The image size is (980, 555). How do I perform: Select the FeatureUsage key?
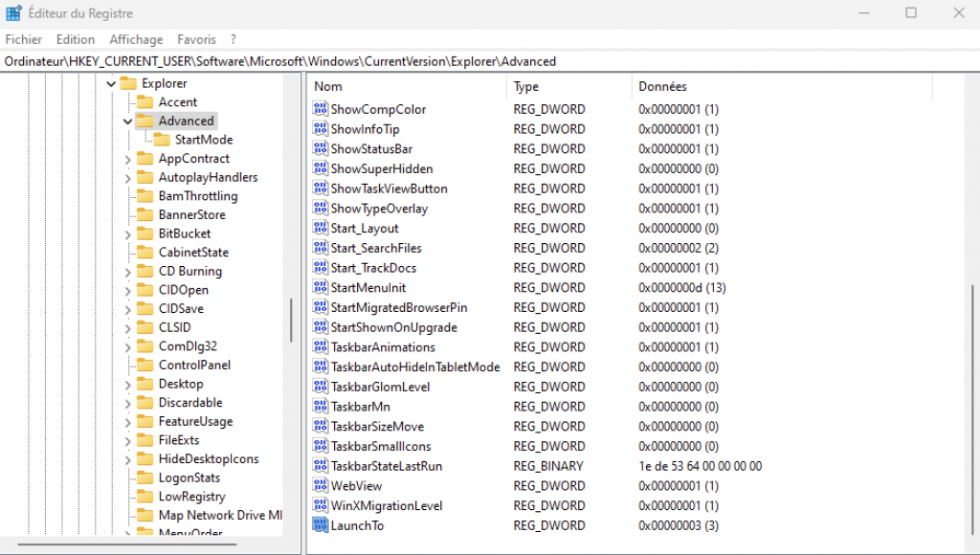[195, 421]
